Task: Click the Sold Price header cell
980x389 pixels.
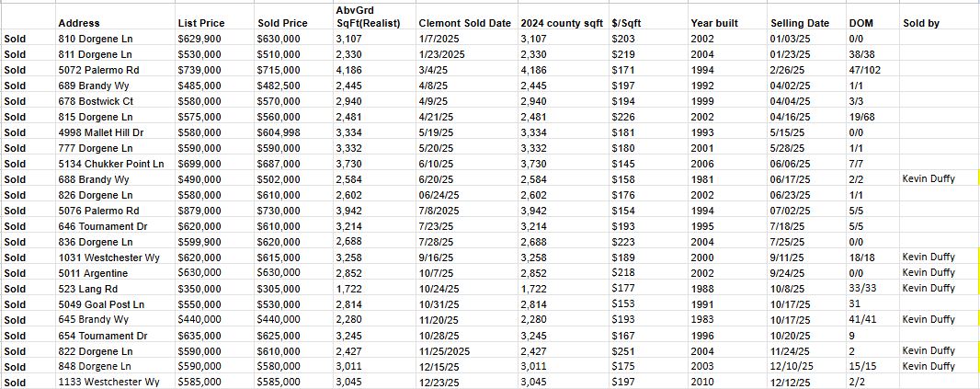Action: pyautogui.click(x=281, y=23)
